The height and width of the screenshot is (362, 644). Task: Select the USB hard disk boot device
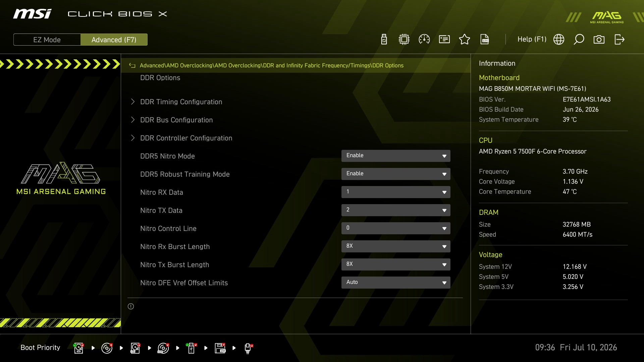pos(135,348)
